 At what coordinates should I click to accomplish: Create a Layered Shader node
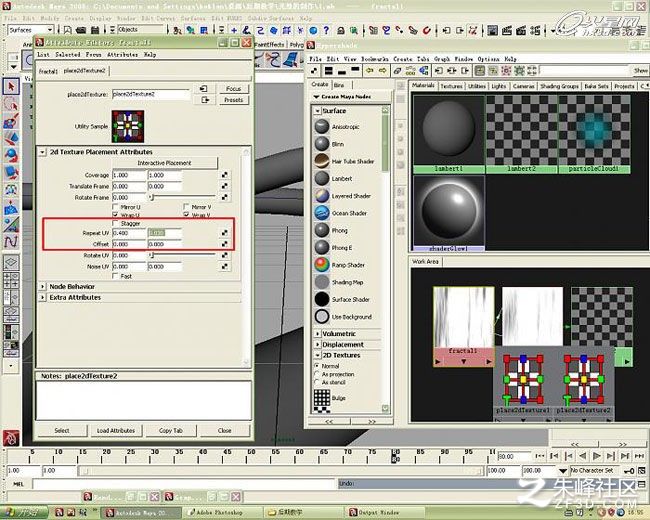[x=322, y=196]
